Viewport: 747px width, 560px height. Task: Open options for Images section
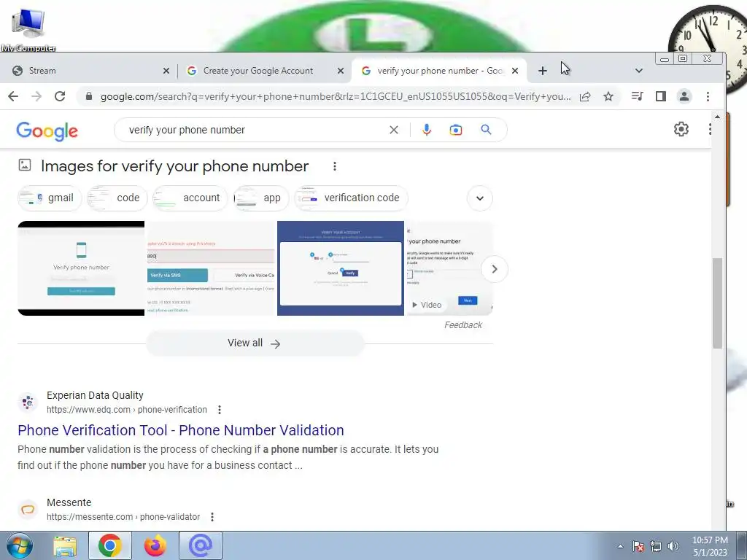(x=335, y=166)
